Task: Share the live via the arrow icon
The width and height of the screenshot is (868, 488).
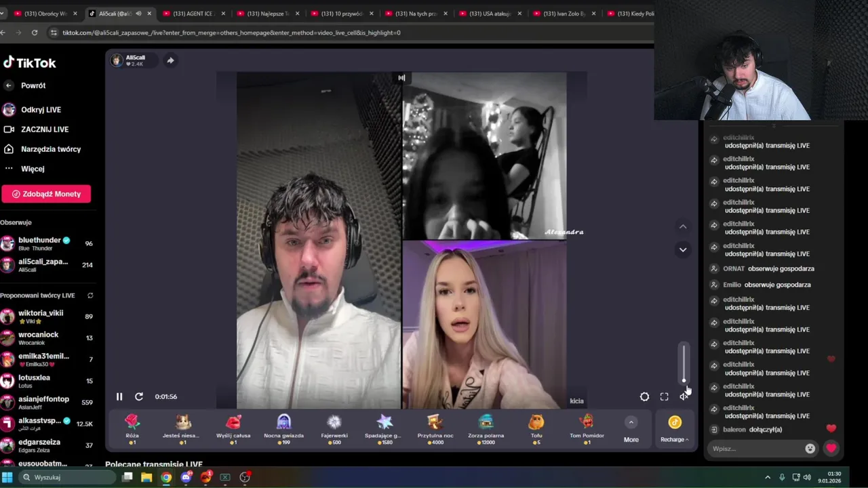Action: tap(170, 60)
